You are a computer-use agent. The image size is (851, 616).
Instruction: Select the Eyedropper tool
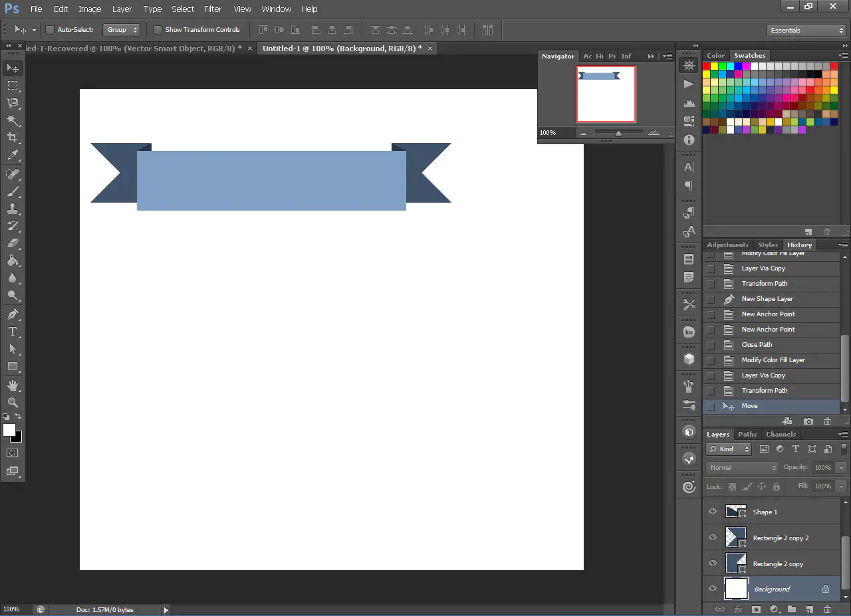click(x=12, y=155)
